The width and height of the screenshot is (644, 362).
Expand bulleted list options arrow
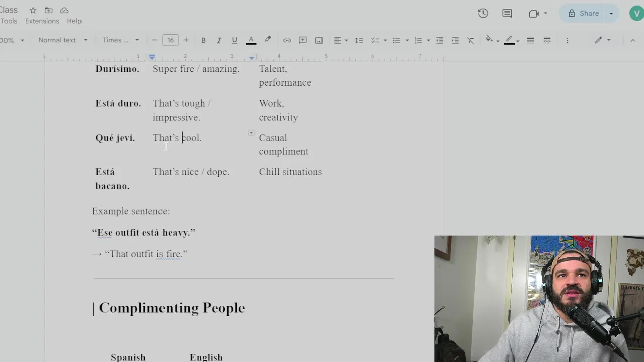point(407,40)
